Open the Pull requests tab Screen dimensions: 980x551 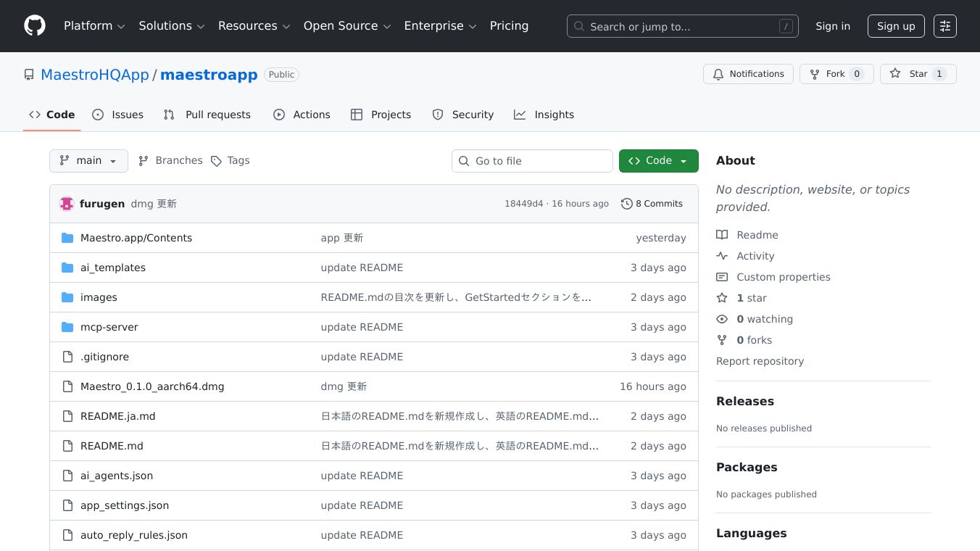tap(207, 115)
